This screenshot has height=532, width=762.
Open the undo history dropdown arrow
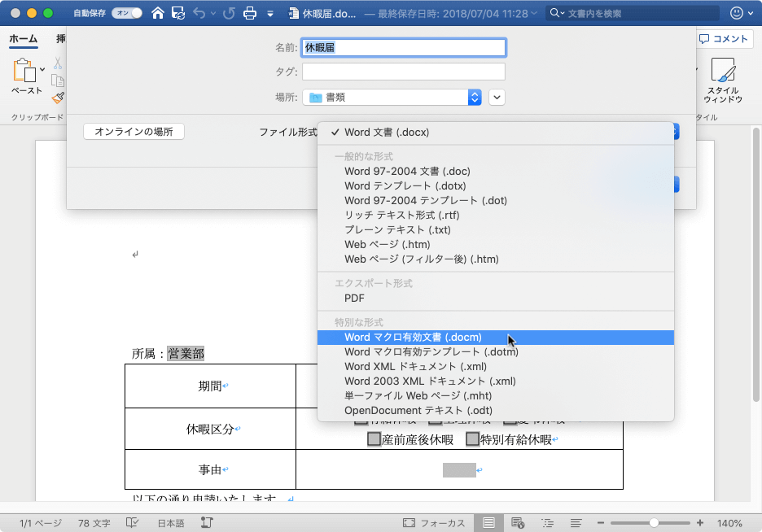213,14
